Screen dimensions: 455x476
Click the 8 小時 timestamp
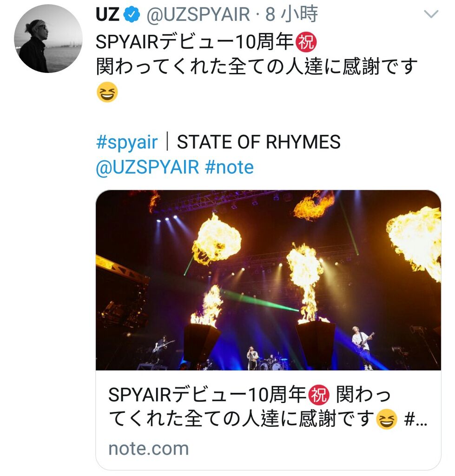292,14
